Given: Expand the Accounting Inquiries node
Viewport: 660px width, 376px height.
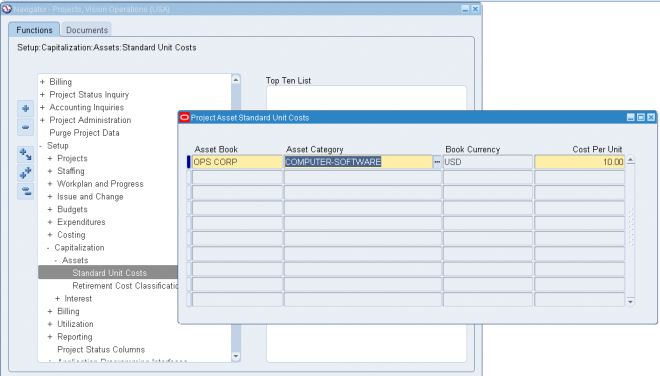Looking at the screenshot, I should [x=42, y=107].
